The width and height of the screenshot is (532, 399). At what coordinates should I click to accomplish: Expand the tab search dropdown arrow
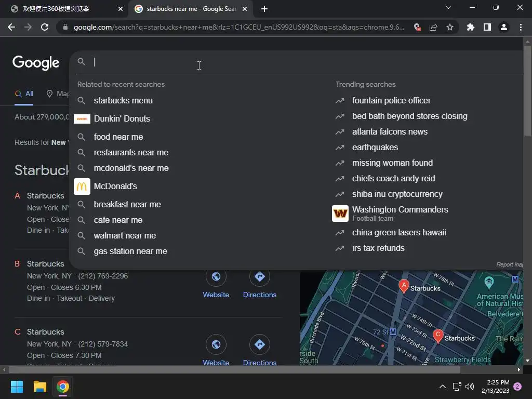448,7
